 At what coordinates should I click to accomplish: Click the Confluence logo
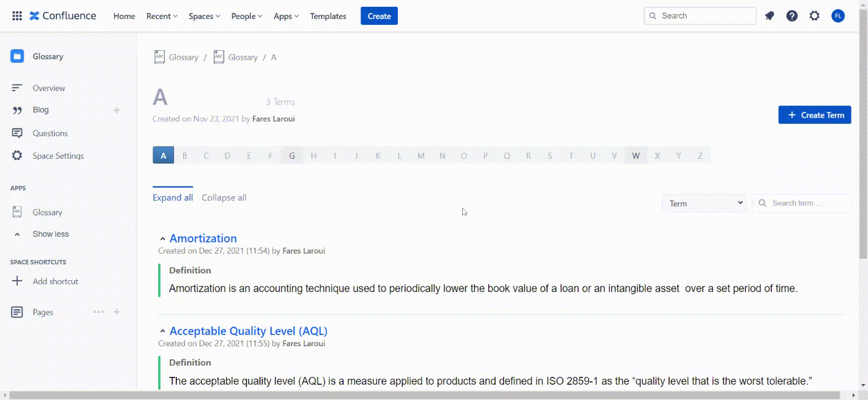[63, 15]
